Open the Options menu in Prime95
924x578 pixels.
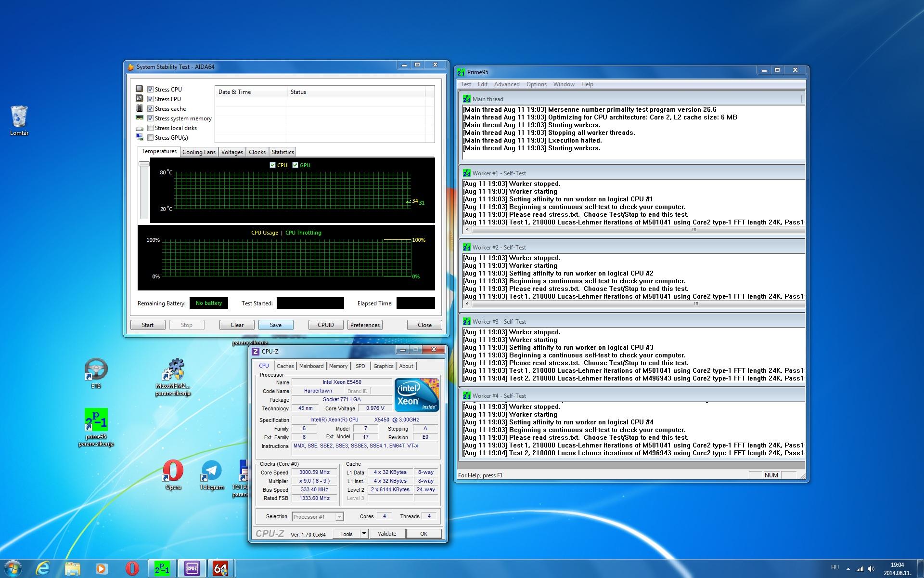[x=536, y=84]
